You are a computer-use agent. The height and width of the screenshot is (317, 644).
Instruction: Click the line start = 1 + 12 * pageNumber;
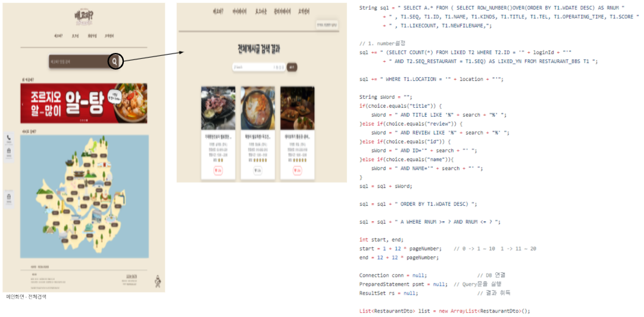(x=401, y=249)
